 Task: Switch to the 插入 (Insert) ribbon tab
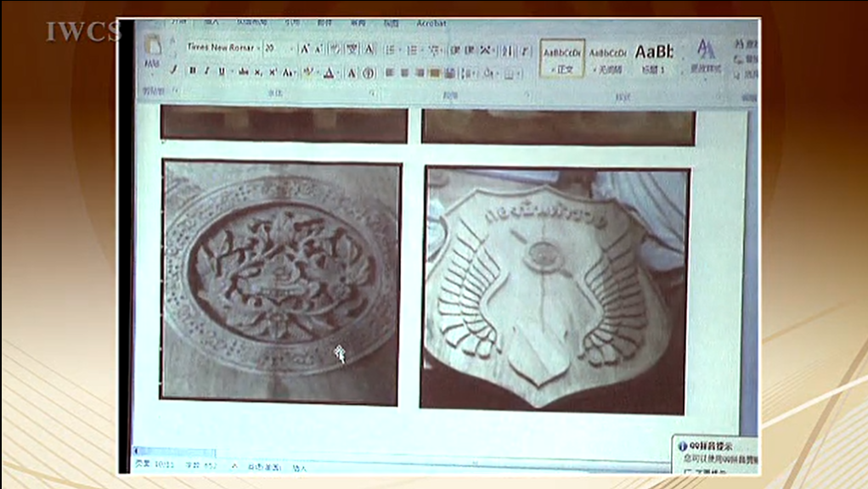click(x=211, y=21)
